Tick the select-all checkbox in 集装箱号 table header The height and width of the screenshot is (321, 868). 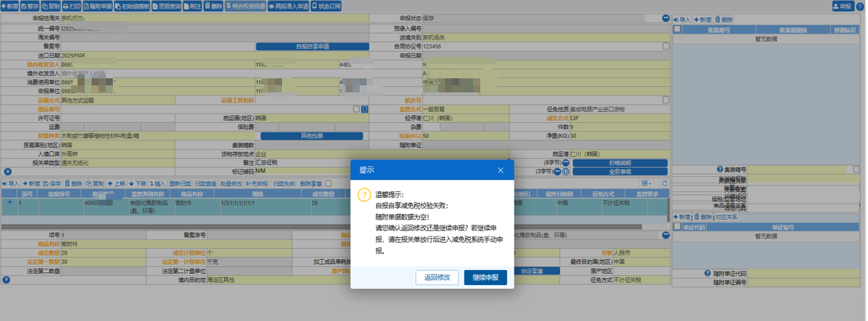point(677,29)
